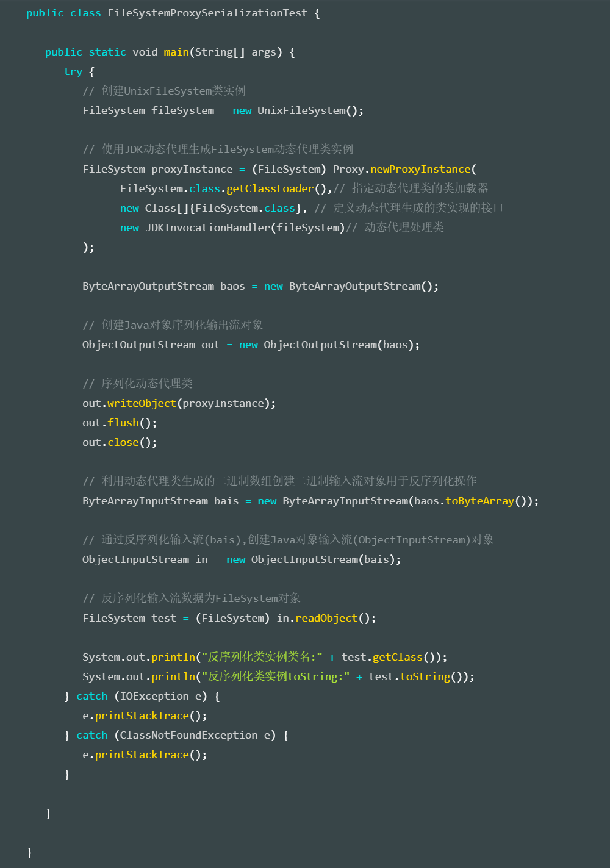Click the try keyword
The width and height of the screenshot is (610, 868).
click(73, 71)
